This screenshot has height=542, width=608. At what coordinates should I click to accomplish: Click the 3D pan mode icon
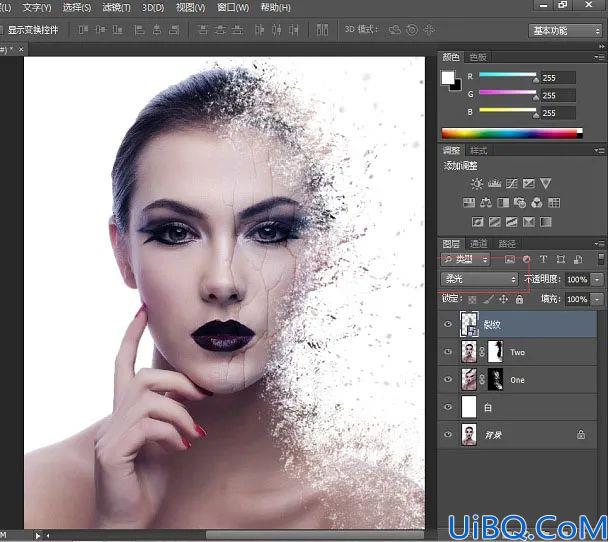(429, 30)
